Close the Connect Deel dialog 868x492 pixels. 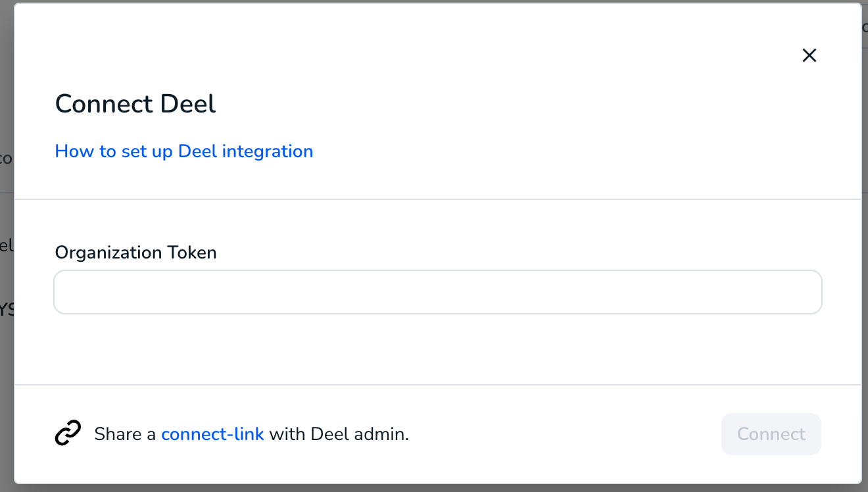pyautogui.click(x=809, y=55)
